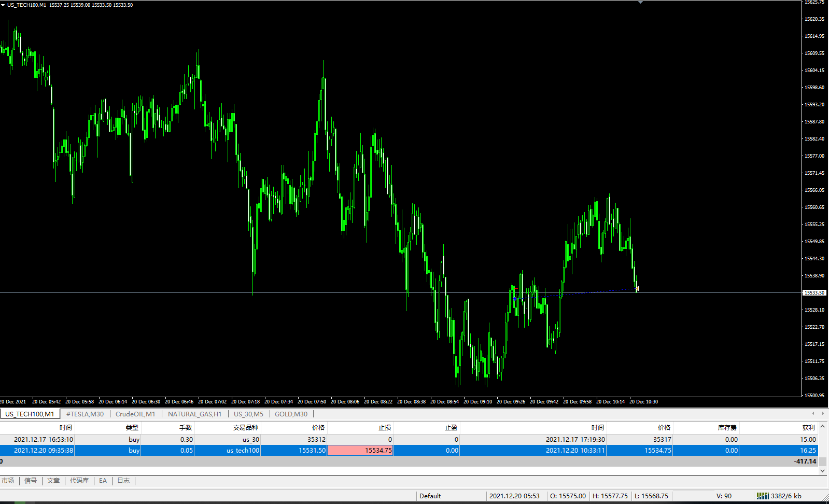The image size is (829, 504).
Task: Click the close time 2021.12.20 10:33:11
Action: pyautogui.click(x=575, y=450)
